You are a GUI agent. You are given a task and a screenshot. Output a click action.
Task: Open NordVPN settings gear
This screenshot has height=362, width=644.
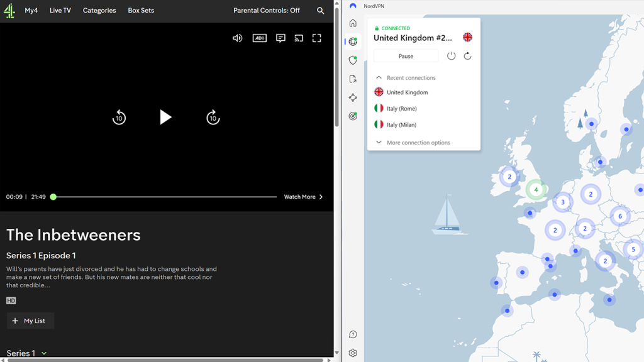pyautogui.click(x=353, y=353)
